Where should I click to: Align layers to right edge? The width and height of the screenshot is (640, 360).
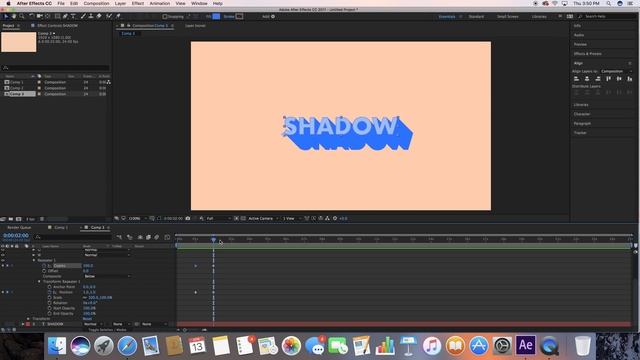[x=598, y=79]
